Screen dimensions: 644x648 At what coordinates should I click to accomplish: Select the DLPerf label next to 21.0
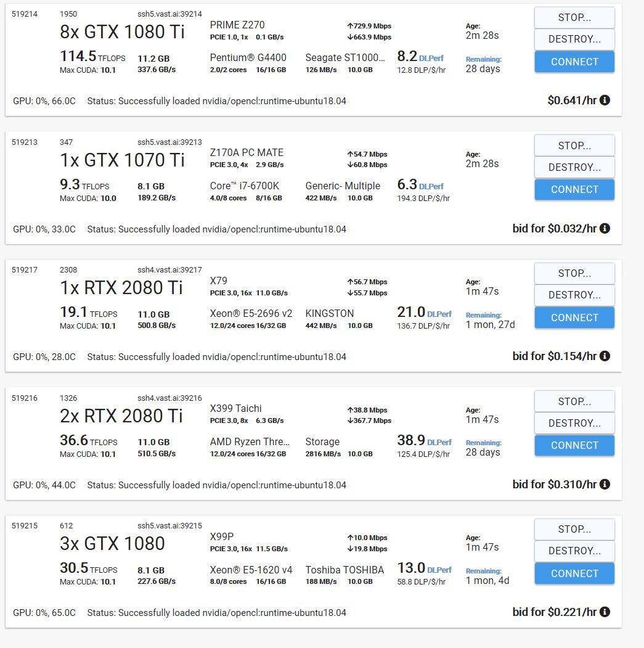point(439,314)
